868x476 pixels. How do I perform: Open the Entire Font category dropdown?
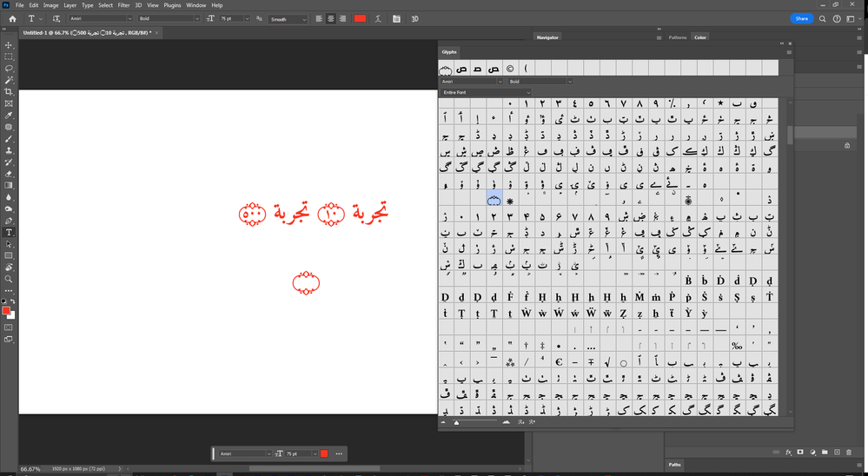(x=486, y=92)
